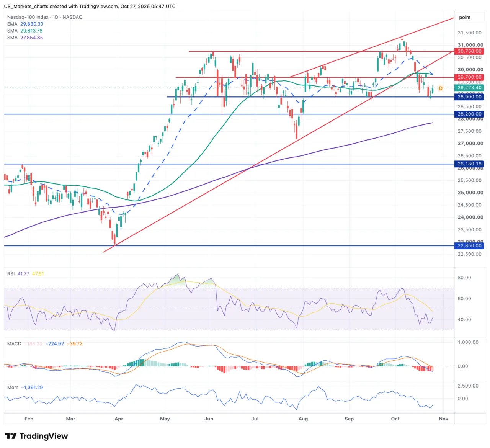Screen dimensions: 490x448
Task: Click the MACD signal value −39.72
Action: point(75,344)
